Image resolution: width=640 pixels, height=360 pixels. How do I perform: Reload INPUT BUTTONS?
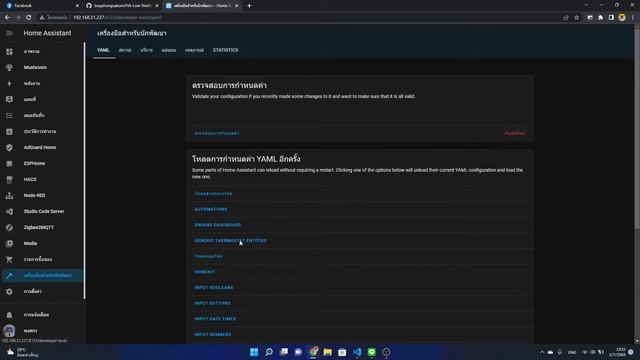212,303
